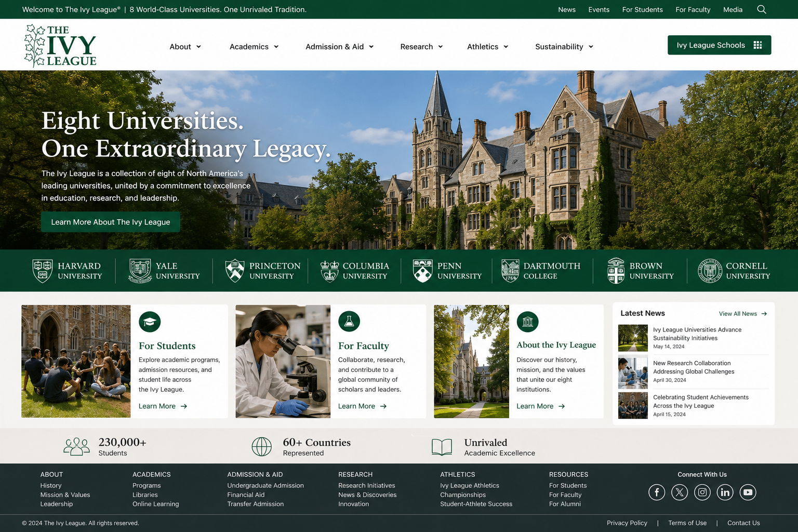Image resolution: width=798 pixels, height=532 pixels.
Task: Open the Privacy Policy footer link
Action: (x=627, y=523)
